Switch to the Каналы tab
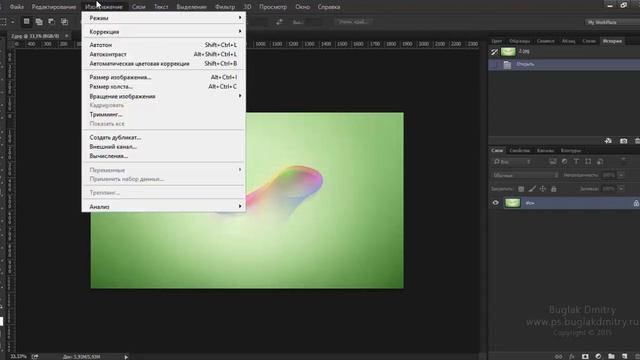Viewport: 640px width, 360px height. (x=545, y=151)
